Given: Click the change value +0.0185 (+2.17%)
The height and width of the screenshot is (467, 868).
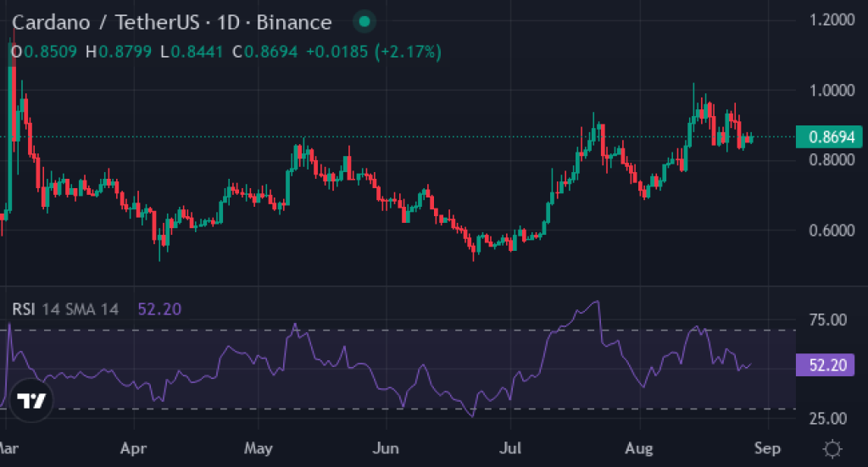Looking at the screenshot, I should coord(374,52).
